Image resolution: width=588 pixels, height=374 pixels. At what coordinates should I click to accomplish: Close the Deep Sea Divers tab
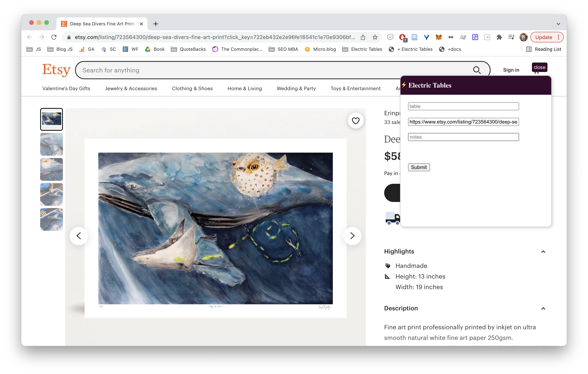(x=141, y=24)
